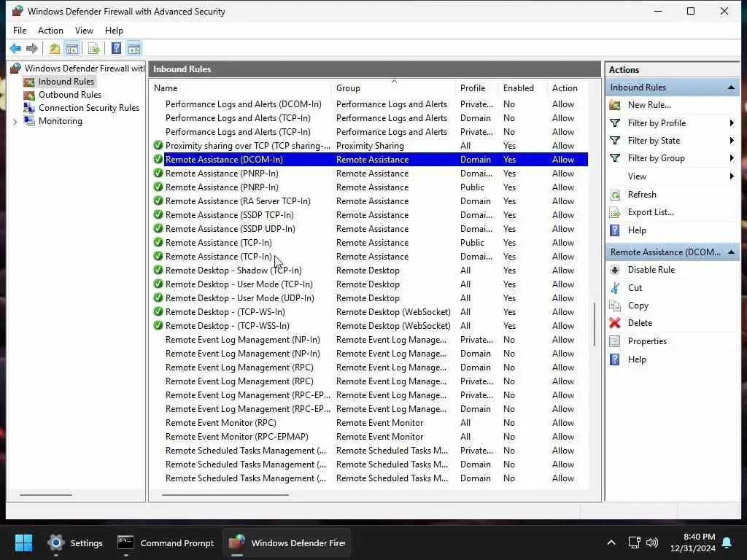
Task: Click the Refresh icon in Actions pane
Action: 615,194
